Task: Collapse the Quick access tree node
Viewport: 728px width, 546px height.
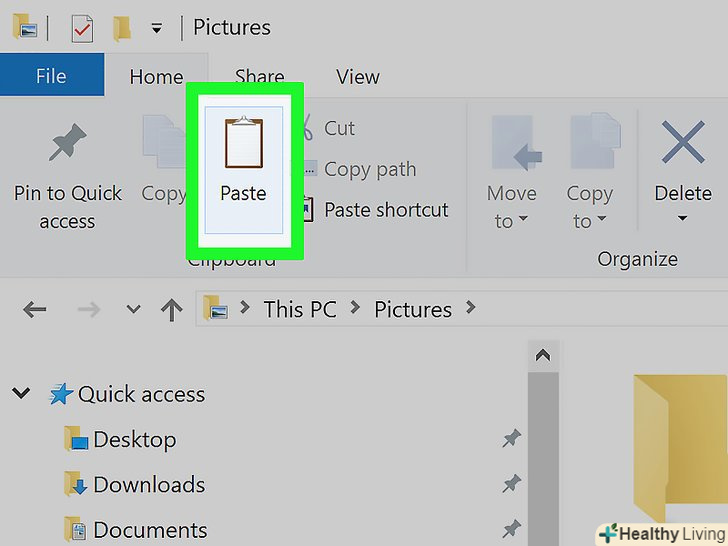Action: pos(21,394)
